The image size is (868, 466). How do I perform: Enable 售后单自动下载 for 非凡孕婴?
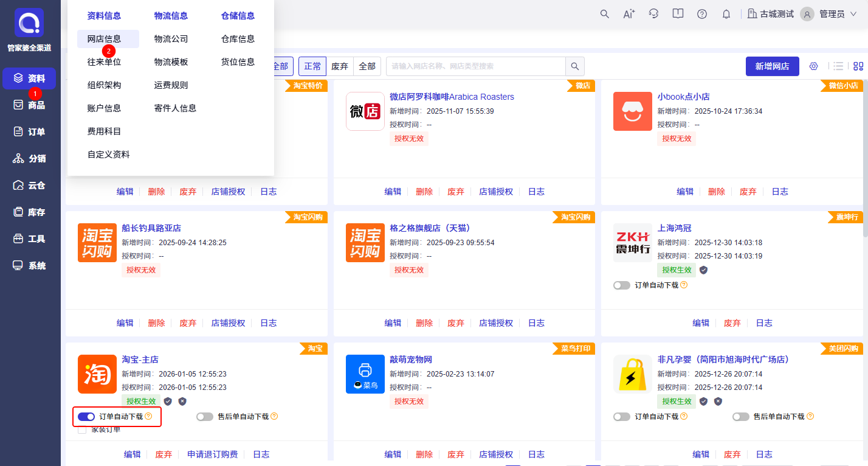click(741, 417)
